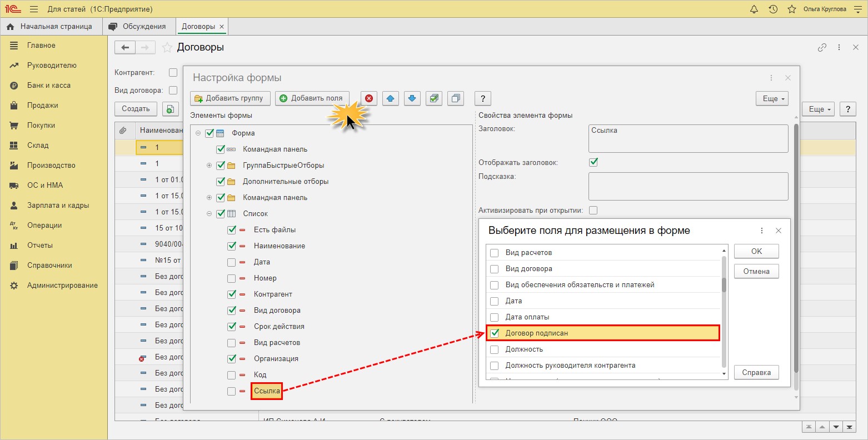
Task: Expand the Командная панель folder node
Action: click(209, 198)
